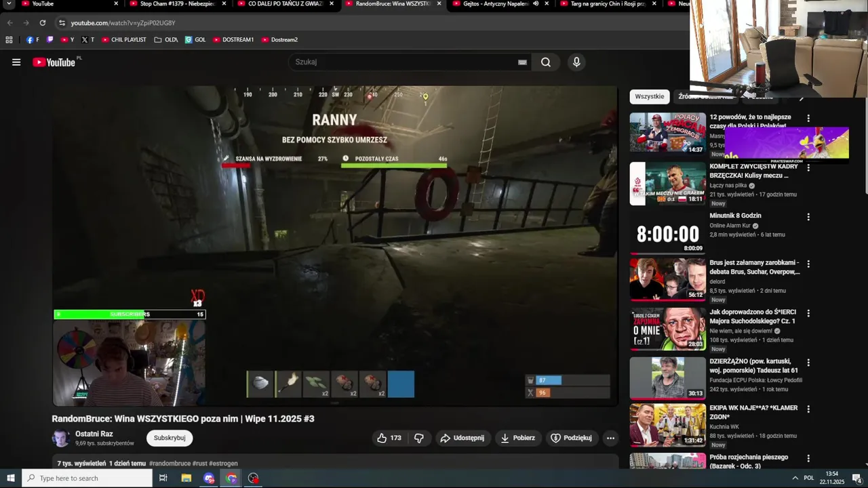The image size is (868, 488).
Task: Click the #randombruce hashtag
Action: click(170, 464)
